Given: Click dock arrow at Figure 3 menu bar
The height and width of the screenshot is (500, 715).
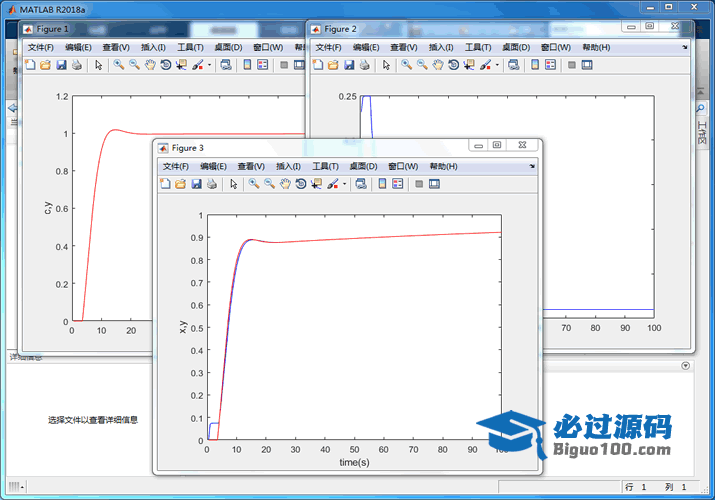Looking at the screenshot, I should point(532,166).
